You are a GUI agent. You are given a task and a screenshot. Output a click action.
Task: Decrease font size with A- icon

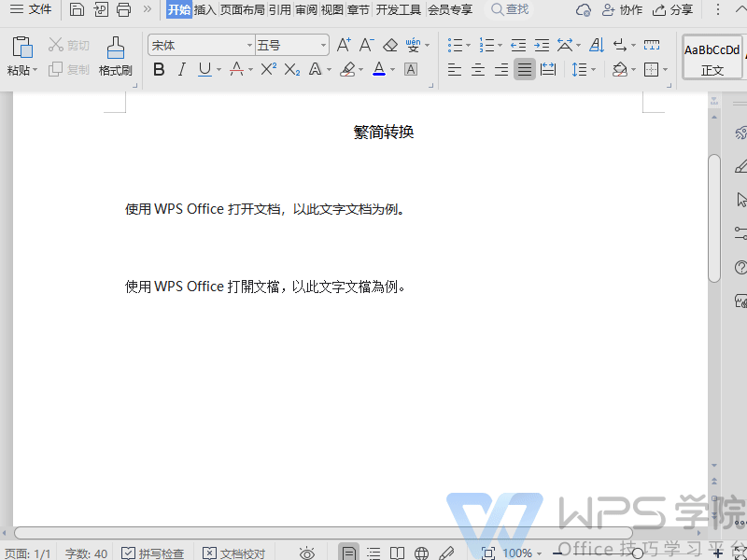pos(366,45)
